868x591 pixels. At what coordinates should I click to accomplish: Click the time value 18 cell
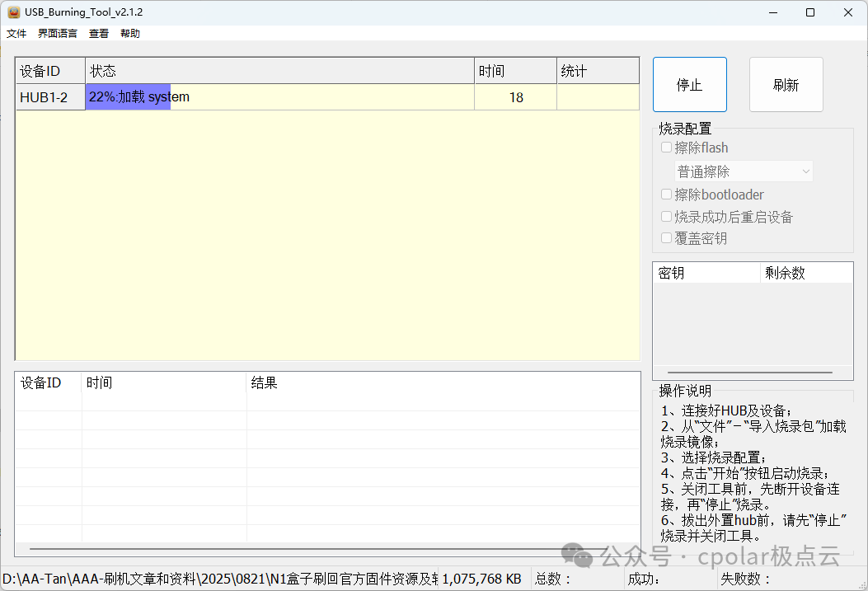[x=515, y=96]
